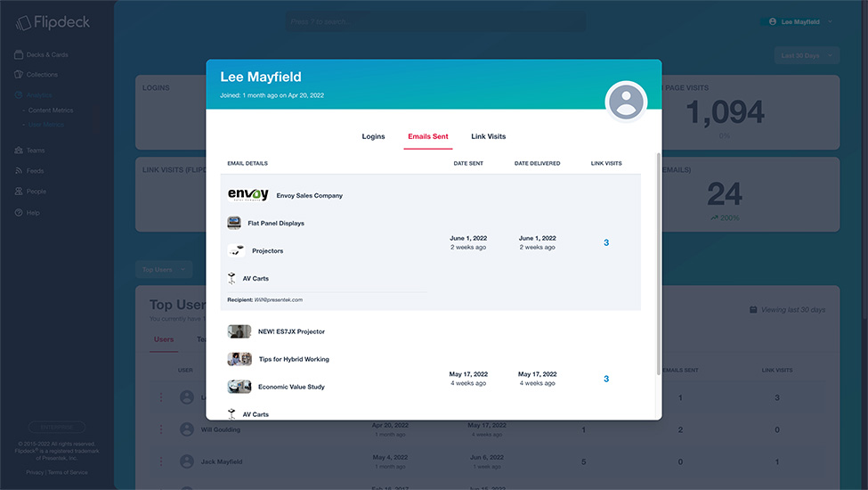Open Envoy Sales Company email item
The width and height of the screenshot is (868, 490).
310,195
